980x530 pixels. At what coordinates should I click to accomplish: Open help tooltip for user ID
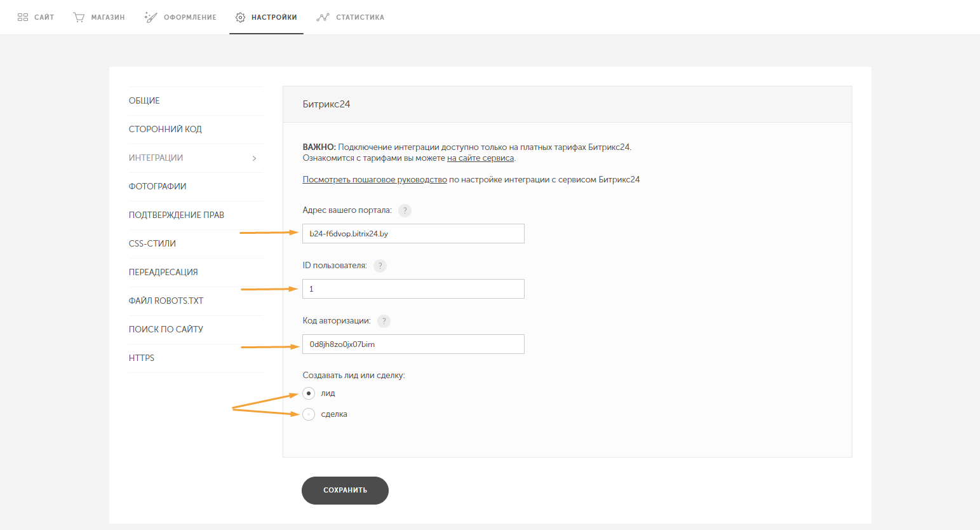(x=380, y=266)
